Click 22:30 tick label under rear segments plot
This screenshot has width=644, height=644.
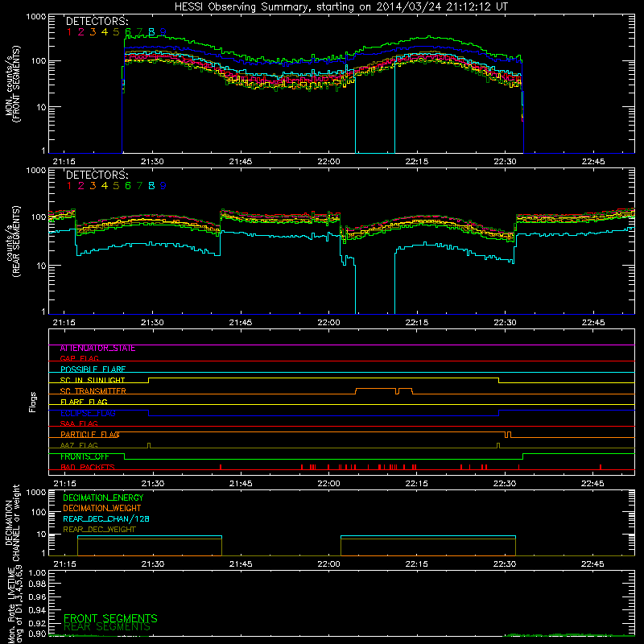coord(505,323)
